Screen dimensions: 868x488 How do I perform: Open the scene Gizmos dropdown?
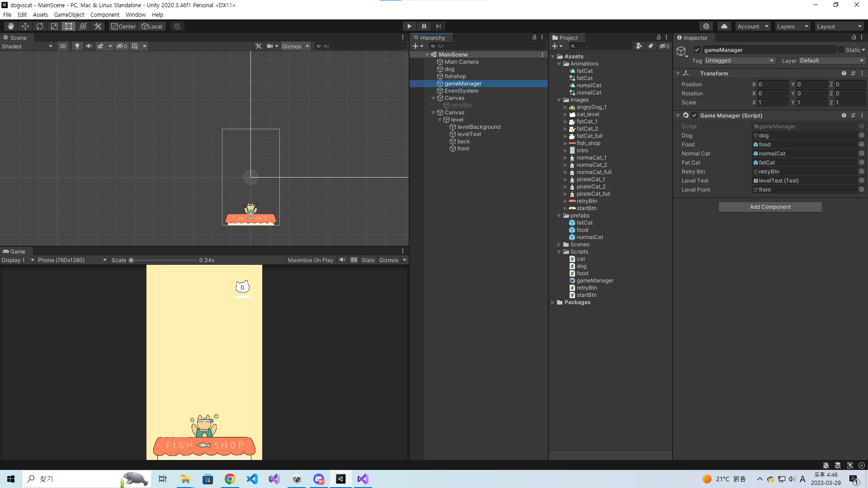point(296,46)
